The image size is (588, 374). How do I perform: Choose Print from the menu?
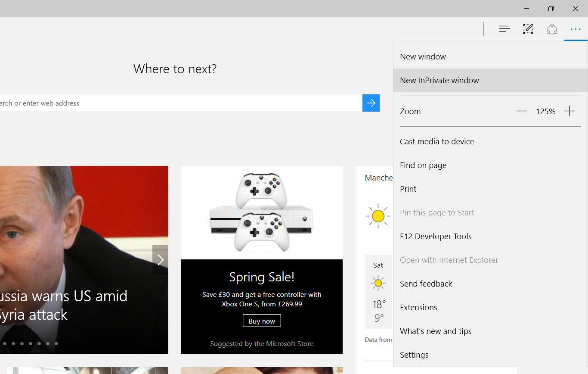tap(490, 189)
